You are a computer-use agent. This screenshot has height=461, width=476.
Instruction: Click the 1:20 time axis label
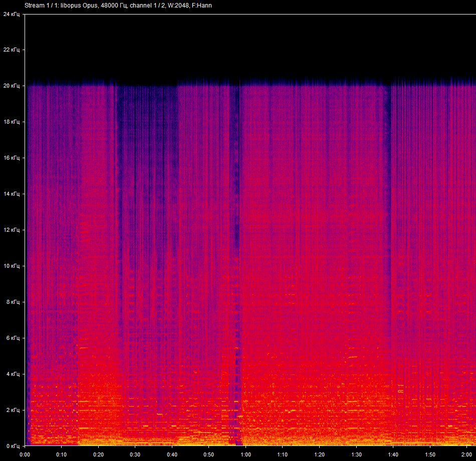click(319, 454)
